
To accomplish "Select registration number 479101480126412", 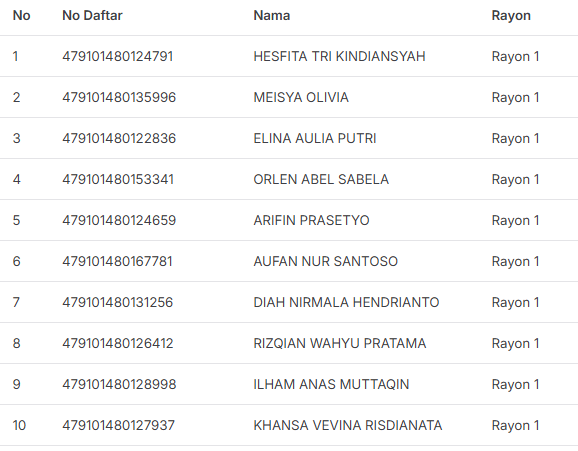I will pyautogui.click(x=118, y=343).
